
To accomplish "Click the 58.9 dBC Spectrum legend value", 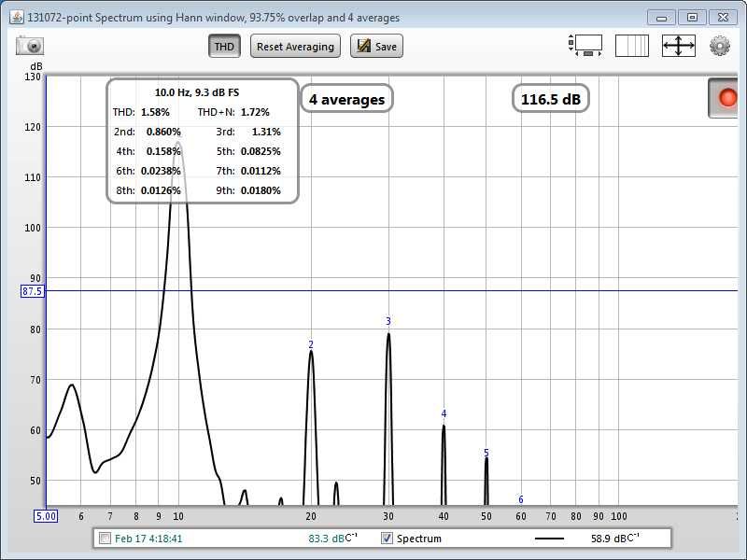I will pos(614,539).
